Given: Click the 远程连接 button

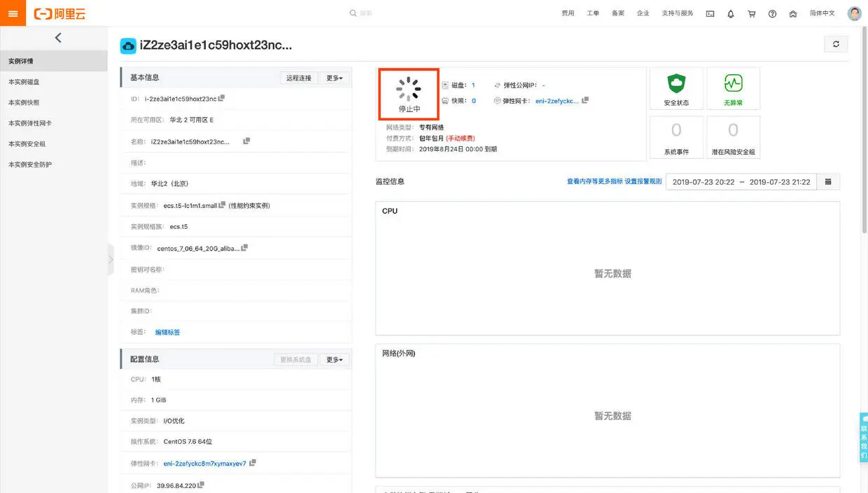Looking at the screenshot, I should (x=299, y=78).
